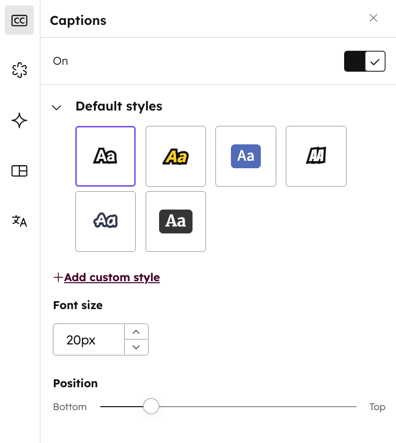Click the Font size heading
The height and width of the screenshot is (443, 396).
(78, 305)
